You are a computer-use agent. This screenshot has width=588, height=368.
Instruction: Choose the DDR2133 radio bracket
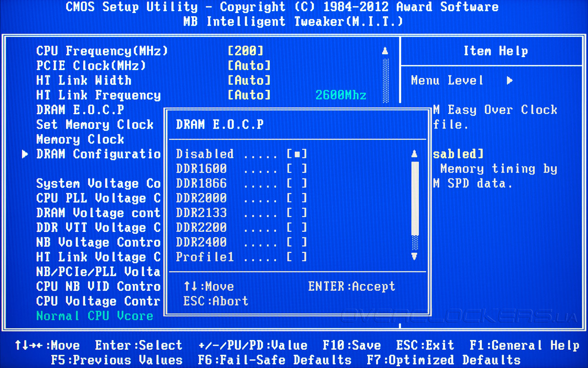tap(297, 213)
